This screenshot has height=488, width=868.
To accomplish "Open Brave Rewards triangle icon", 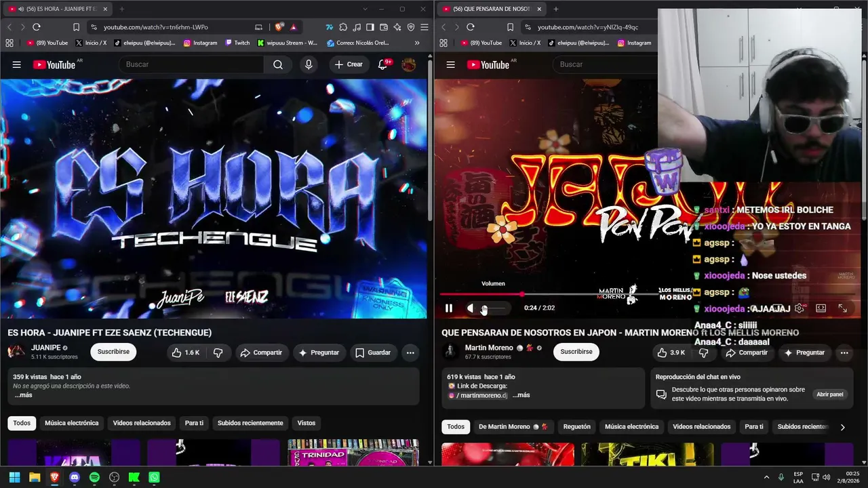I will (293, 27).
